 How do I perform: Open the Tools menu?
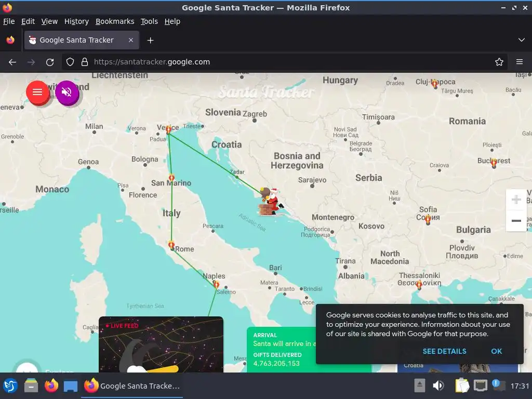[149, 21]
